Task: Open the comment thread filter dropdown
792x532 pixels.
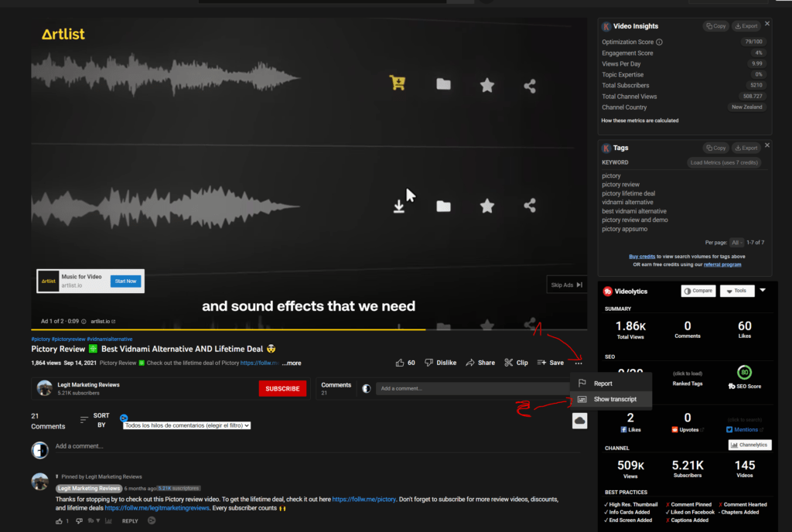Action: click(186, 425)
